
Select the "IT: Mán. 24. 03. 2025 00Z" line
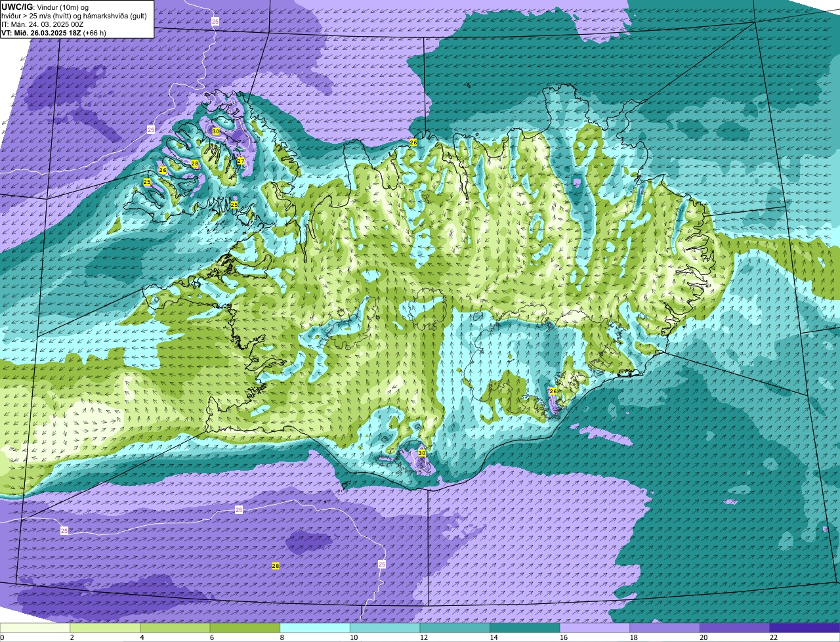(x=43, y=24)
